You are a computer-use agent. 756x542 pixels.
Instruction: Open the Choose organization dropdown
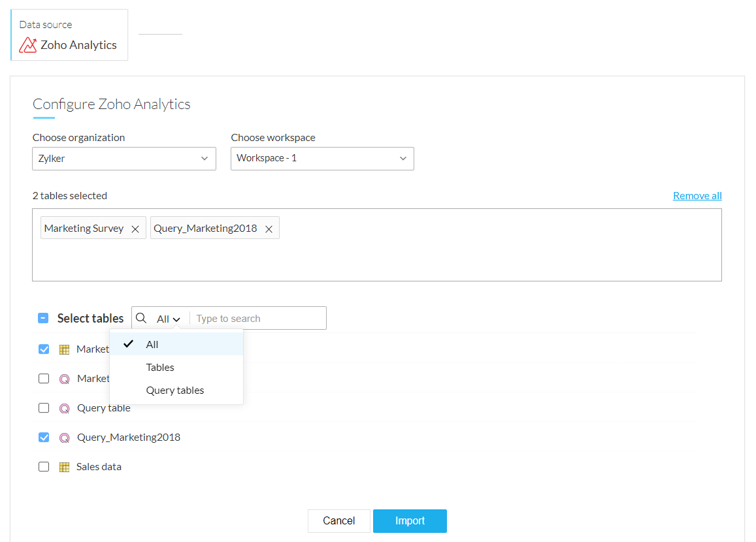pos(124,159)
